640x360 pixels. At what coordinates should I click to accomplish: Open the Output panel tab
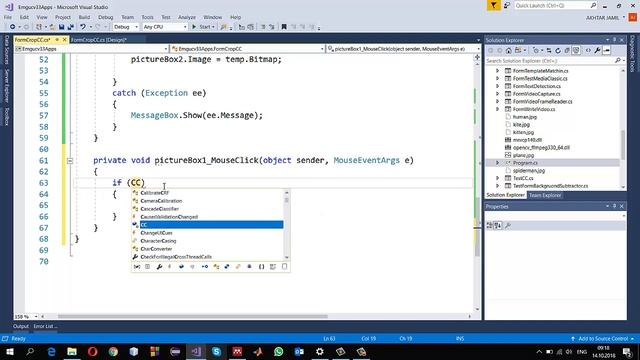[21, 326]
